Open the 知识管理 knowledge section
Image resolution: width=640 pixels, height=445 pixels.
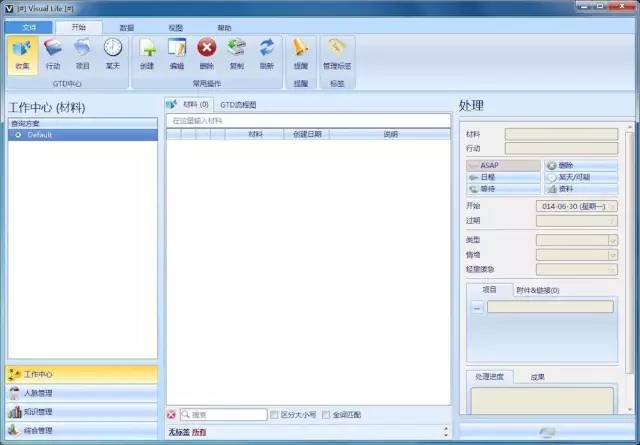82,412
